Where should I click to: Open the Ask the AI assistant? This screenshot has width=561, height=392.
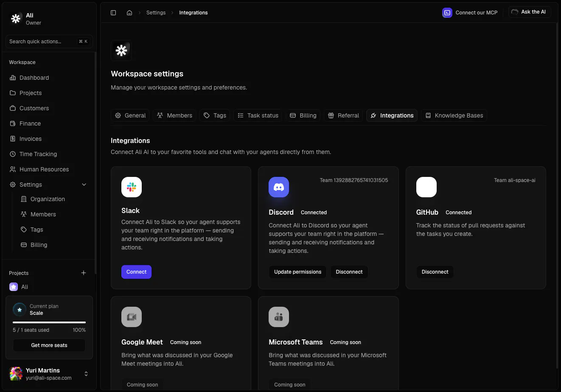pos(529,12)
